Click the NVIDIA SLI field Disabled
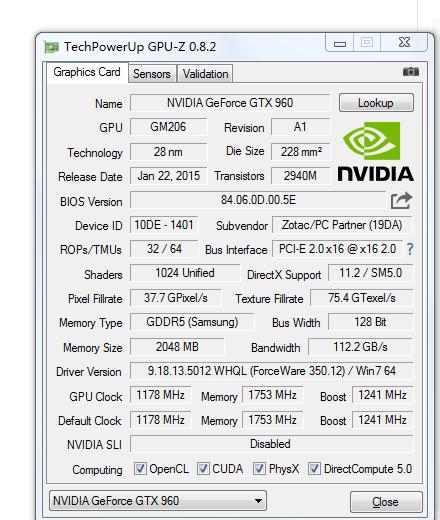The image size is (440, 520). (x=271, y=444)
